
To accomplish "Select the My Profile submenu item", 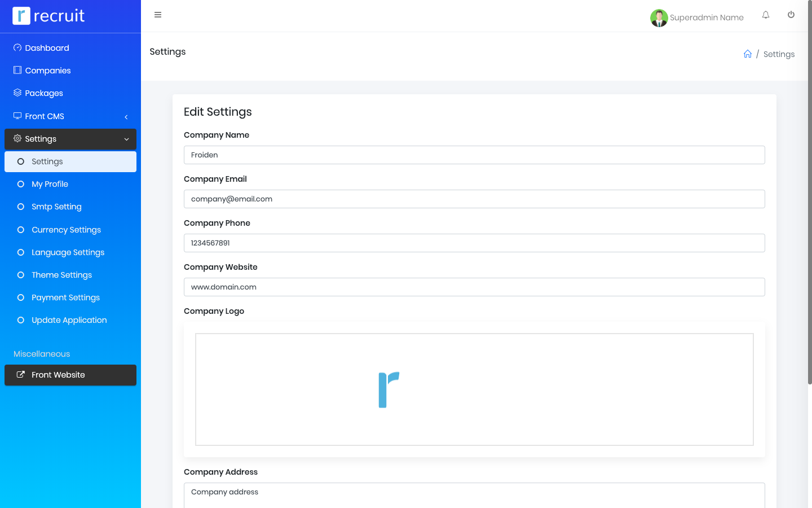I will pos(50,184).
